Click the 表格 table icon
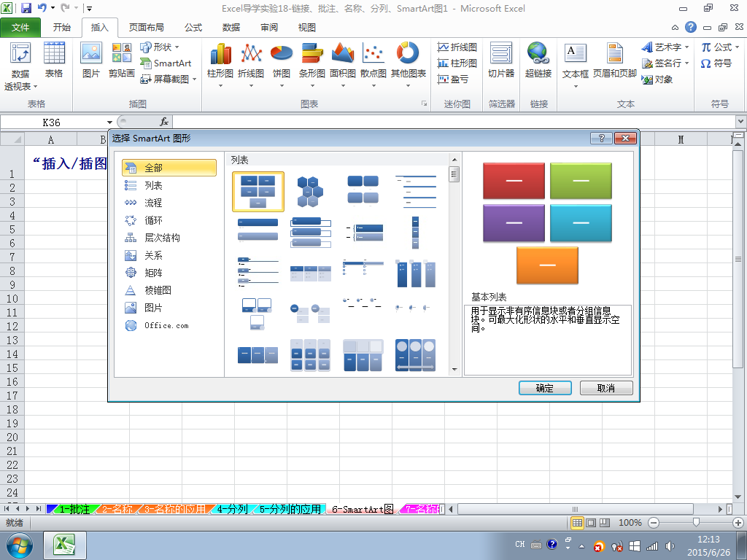 click(54, 60)
